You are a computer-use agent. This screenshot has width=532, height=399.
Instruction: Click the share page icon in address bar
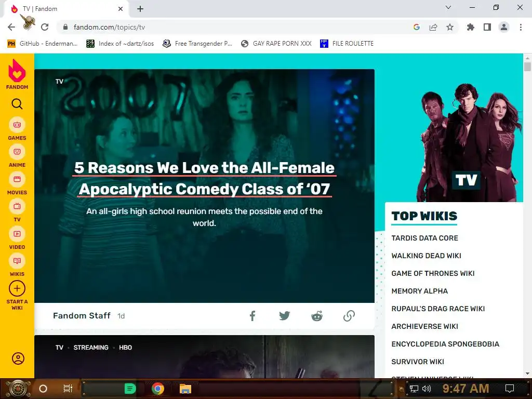coord(433,27)
